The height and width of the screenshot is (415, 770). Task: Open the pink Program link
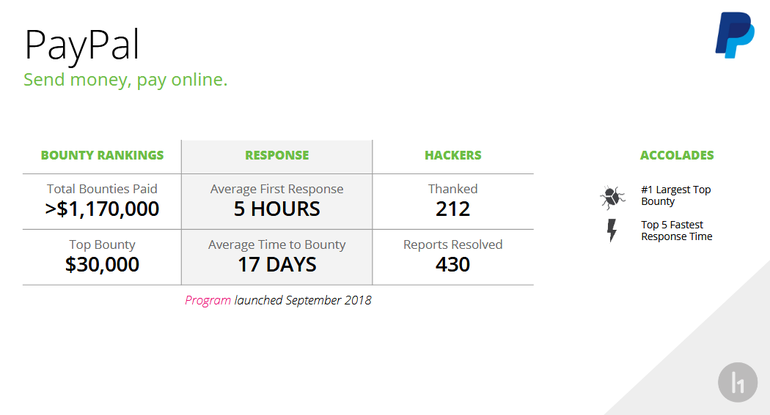[x=208, y=299]
